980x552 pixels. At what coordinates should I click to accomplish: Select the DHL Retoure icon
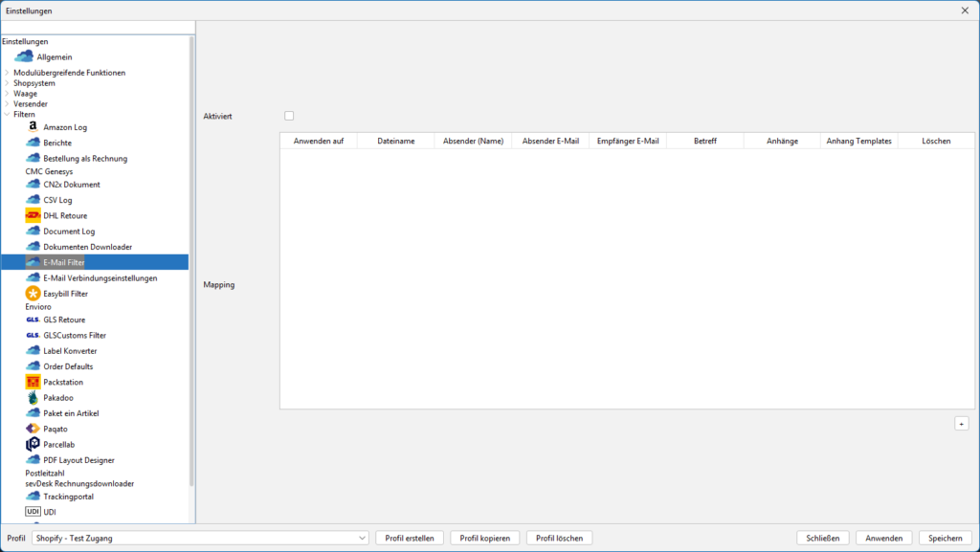tap(33, 216)
